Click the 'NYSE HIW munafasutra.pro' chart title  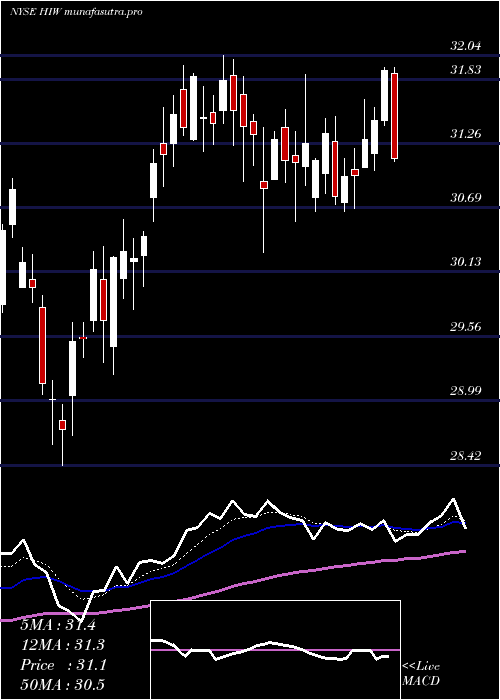[x=76, y=12]
